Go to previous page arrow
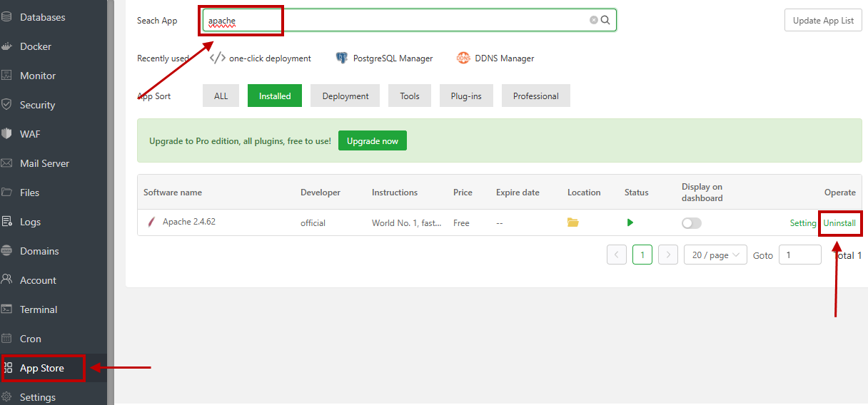Viewport: 868px width, 405px height. [x=617, y=255]
